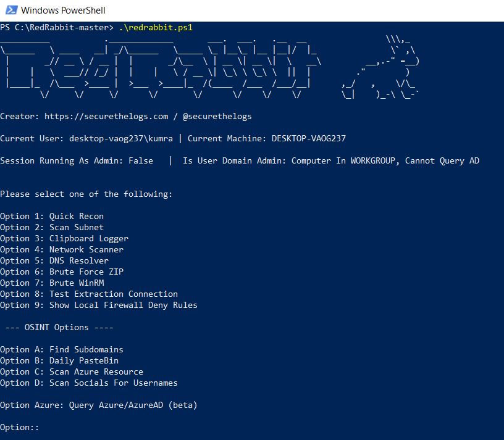Screen dimensions: 504x440
Task: Click the .\redrabbit.ps1 command text
Action: tap(156, 27)
